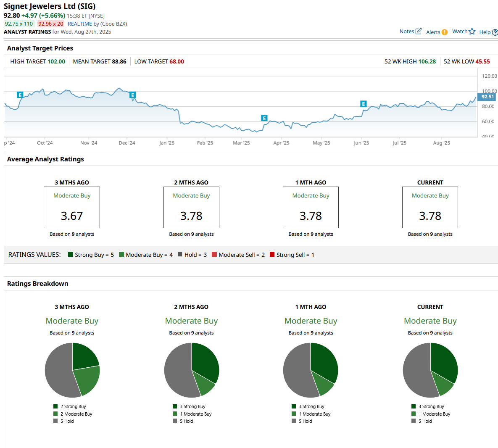Click the Watch link text

tap(460, 32)
